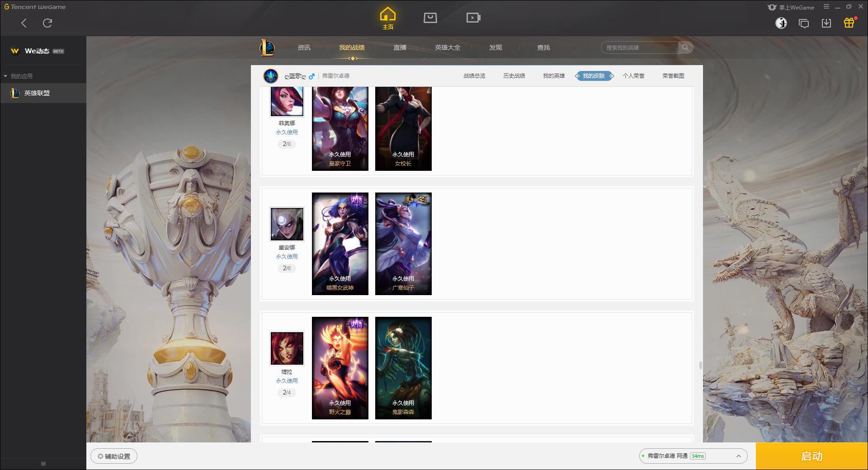
Task: Click the 2/6 skin count badge
Action: pos(287,268)
